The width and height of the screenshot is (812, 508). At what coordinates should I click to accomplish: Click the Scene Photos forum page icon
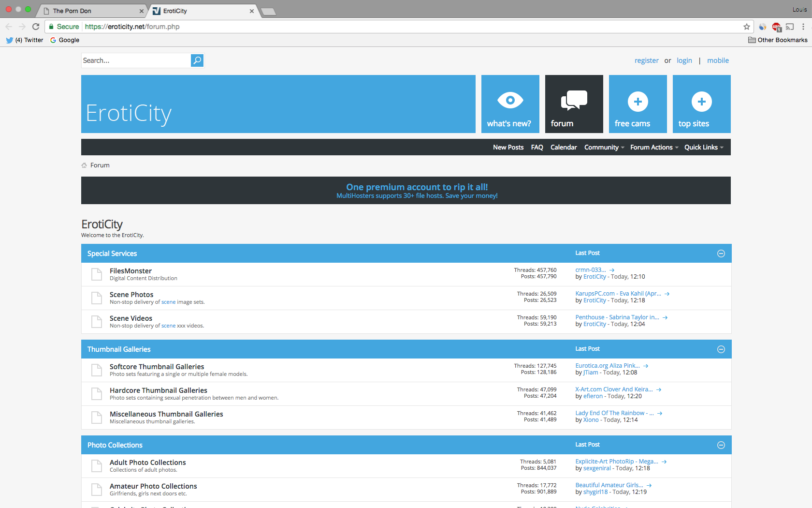[x=97, y=298]
